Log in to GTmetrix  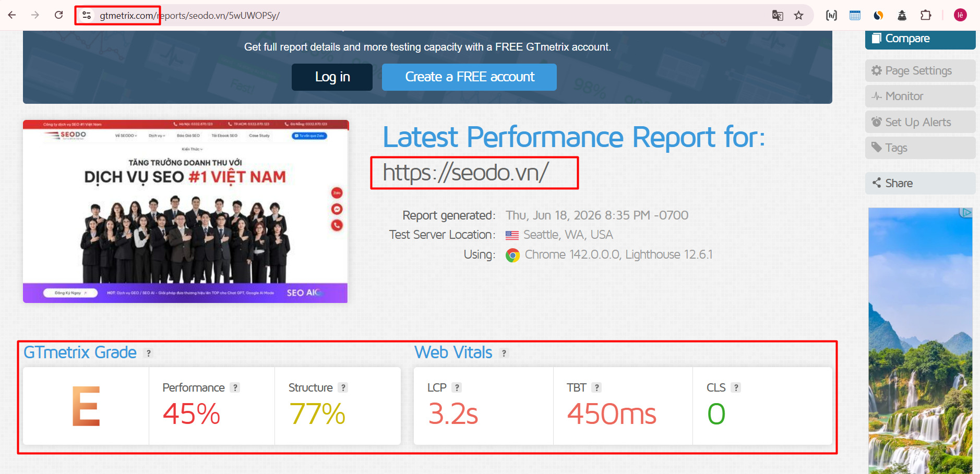pyautogui.click(x=332, y=77)
